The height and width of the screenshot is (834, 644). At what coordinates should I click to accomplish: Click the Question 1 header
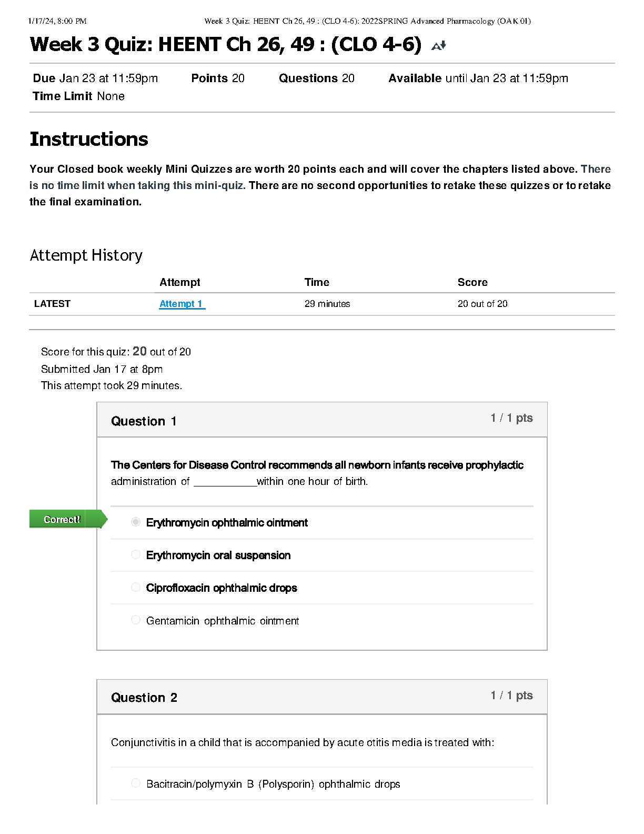[144, 421]
